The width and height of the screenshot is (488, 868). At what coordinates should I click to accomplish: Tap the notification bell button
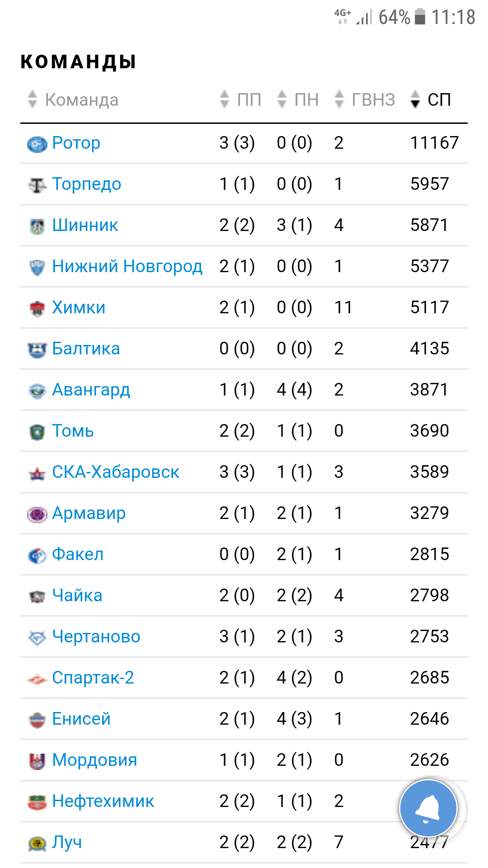(428, 808)
